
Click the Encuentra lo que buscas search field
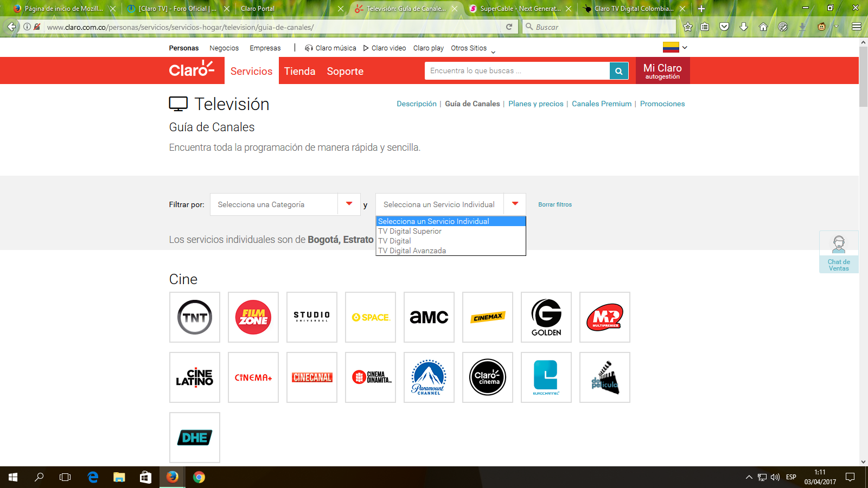coord(516,71)
